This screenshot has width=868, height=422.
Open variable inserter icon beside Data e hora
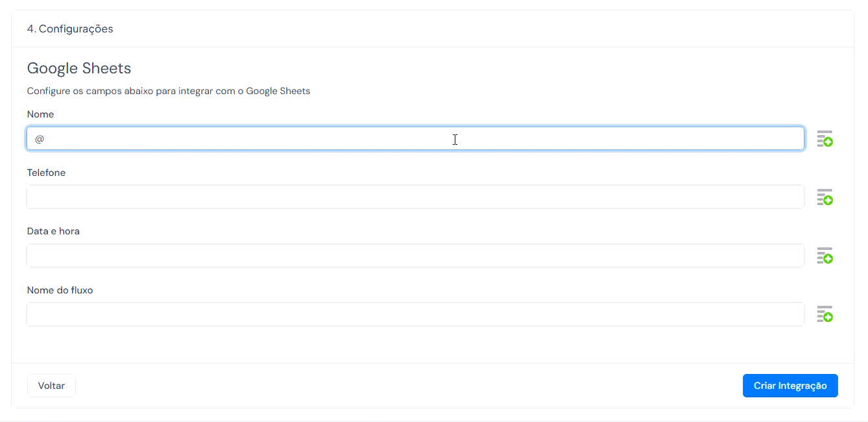[x=825, y=256]
